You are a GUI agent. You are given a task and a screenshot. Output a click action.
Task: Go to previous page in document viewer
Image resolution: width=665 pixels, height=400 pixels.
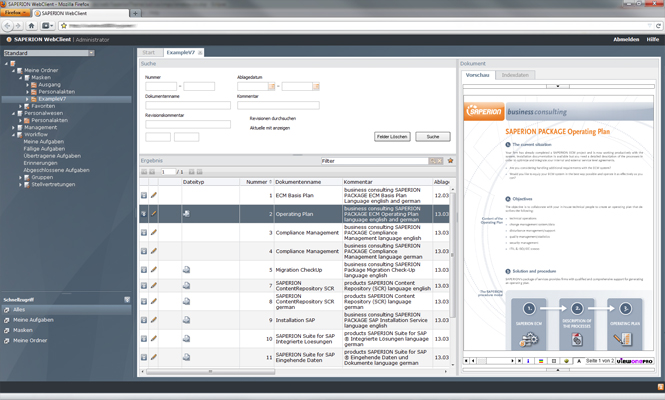(473, 361)
